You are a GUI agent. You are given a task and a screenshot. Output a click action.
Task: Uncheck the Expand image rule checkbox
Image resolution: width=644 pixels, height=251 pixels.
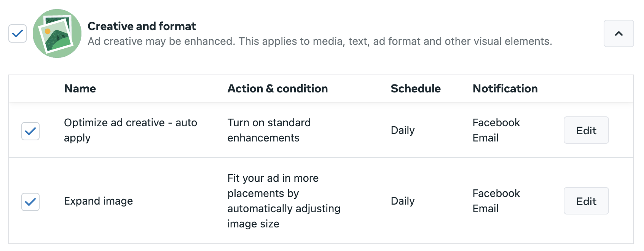(x=30, y=202)
